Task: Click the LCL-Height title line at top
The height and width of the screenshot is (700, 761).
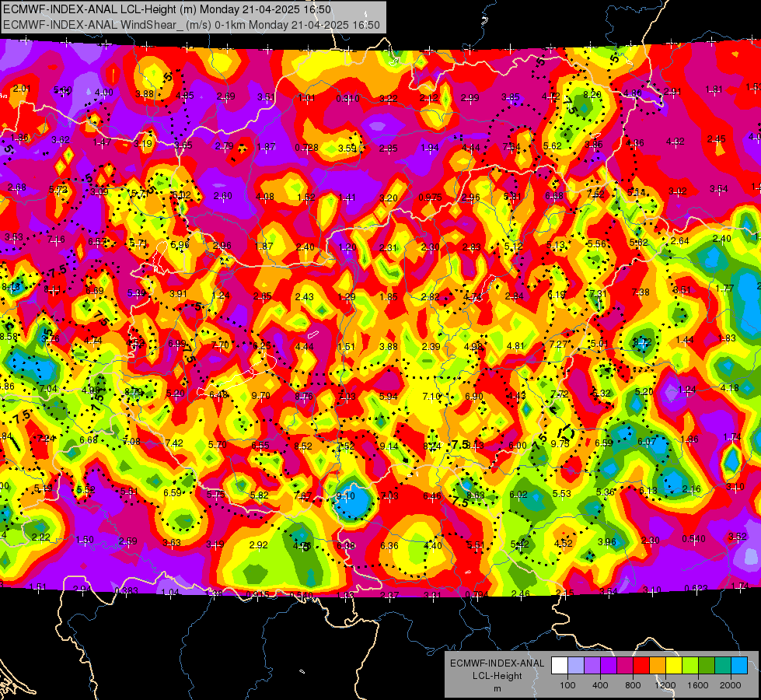Action: point(167,9)
